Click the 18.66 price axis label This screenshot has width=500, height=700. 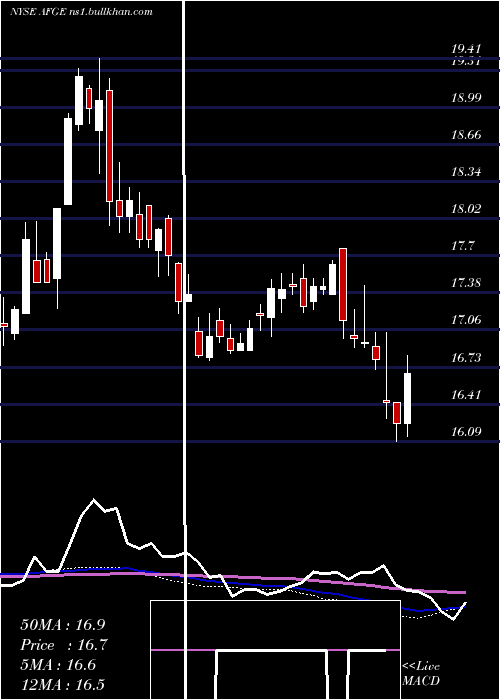click(466, 134)
